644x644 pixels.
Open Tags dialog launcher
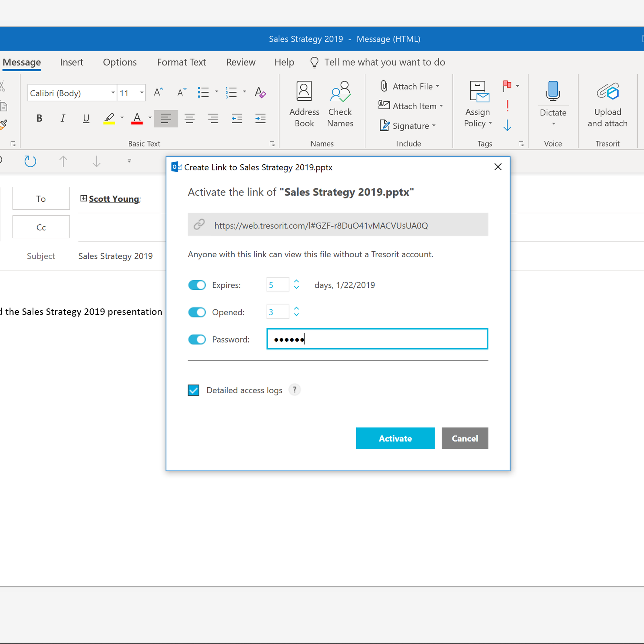pos(521,144)
